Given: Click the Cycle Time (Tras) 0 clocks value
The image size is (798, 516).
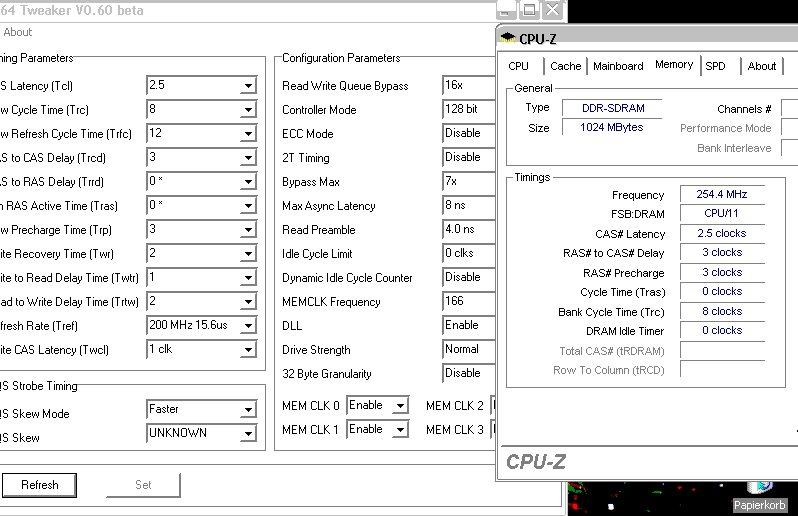Looking at the screenshot, I should (722, 292).
